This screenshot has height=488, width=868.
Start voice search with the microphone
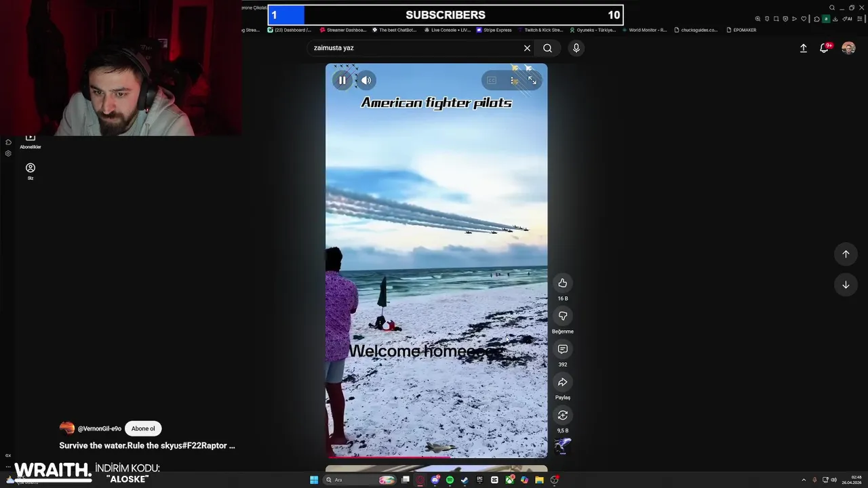coord(576,48)
